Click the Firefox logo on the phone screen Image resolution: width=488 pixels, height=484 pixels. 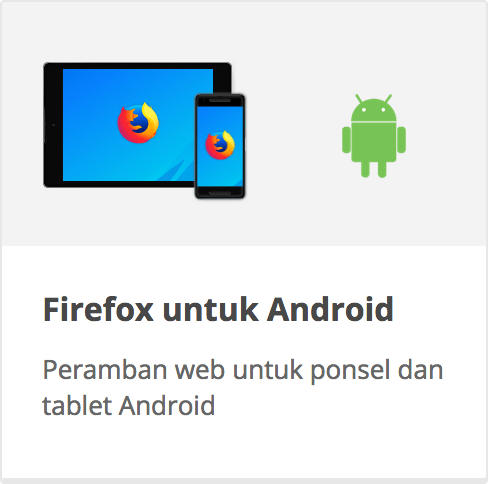point(220,145)
